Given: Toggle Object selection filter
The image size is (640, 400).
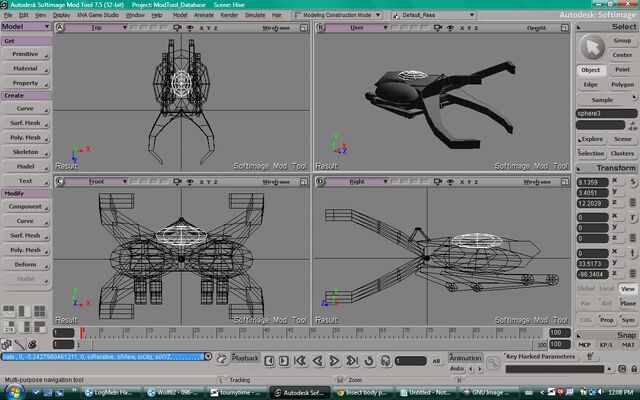Looking at the screenshot, I should click(591, 70).
